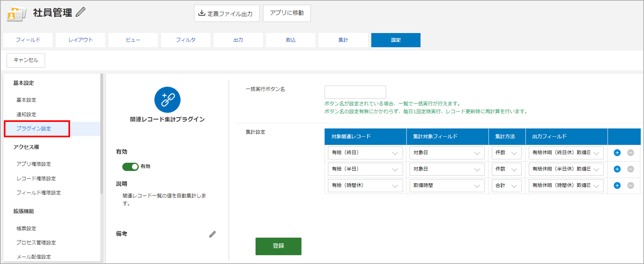
Task: Open 有給休暇（終日休）取得日 output field dropdown
Action: [566, 153]
